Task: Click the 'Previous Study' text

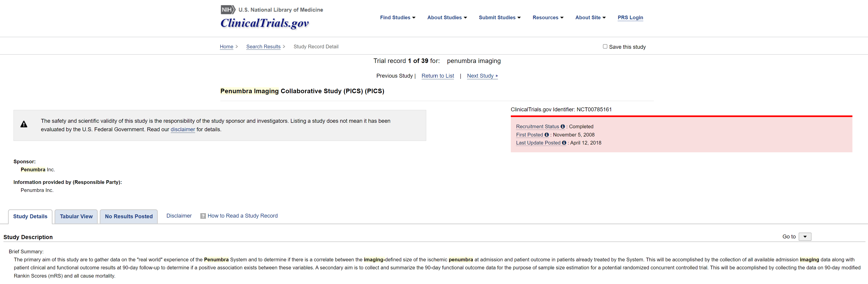Action: [x=394, y=76]
